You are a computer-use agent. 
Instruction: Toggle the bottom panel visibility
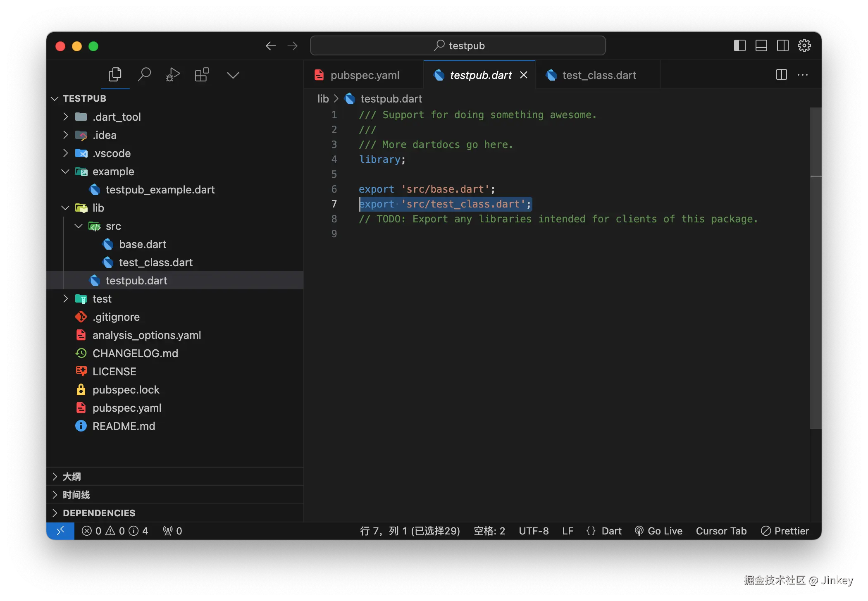point(761,45)
